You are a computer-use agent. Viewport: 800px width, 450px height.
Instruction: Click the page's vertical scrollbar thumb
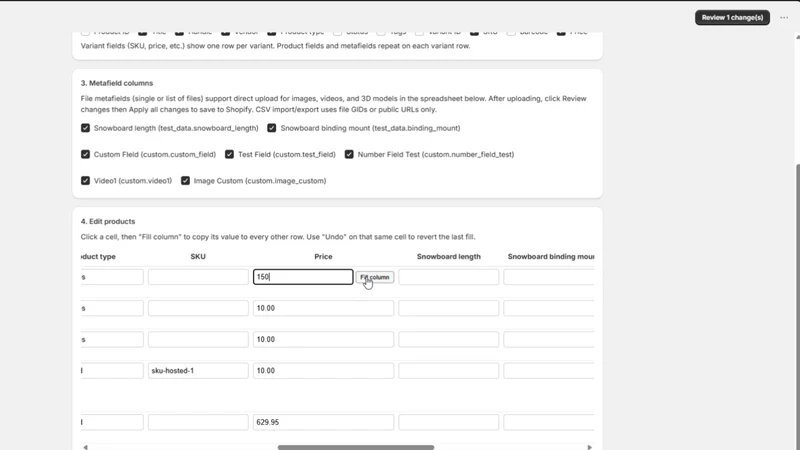797,306
